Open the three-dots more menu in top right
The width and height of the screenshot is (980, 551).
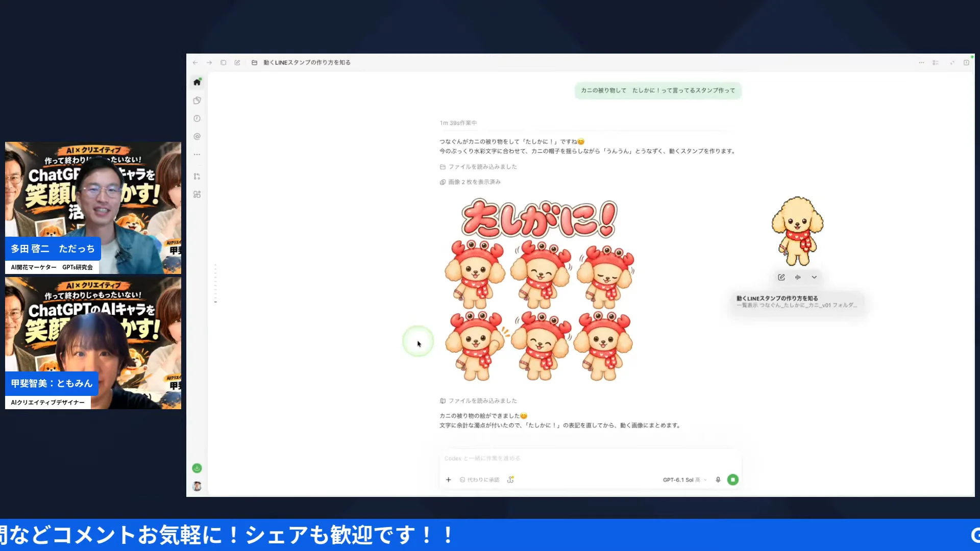coord(921,62)
